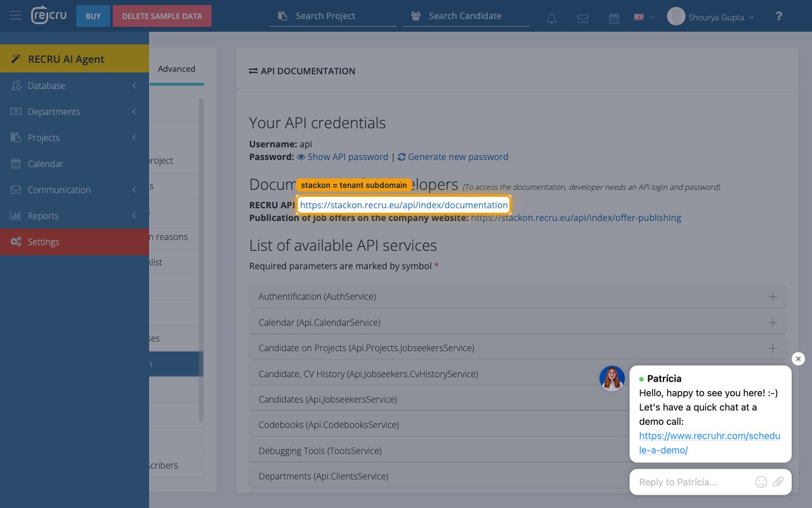The width and height of the screenshot is (812, 508).
Task: Expand Database submenu chevron
Action: click(x=134, y=86)
